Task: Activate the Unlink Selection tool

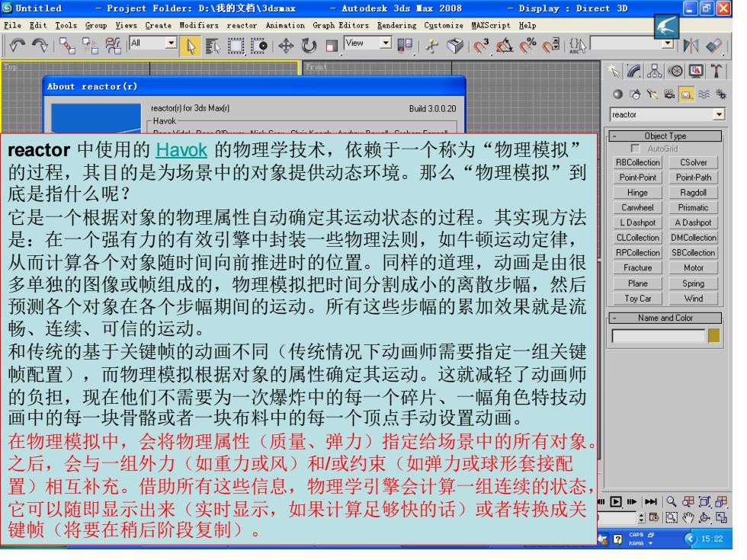Action: [90, 46]
